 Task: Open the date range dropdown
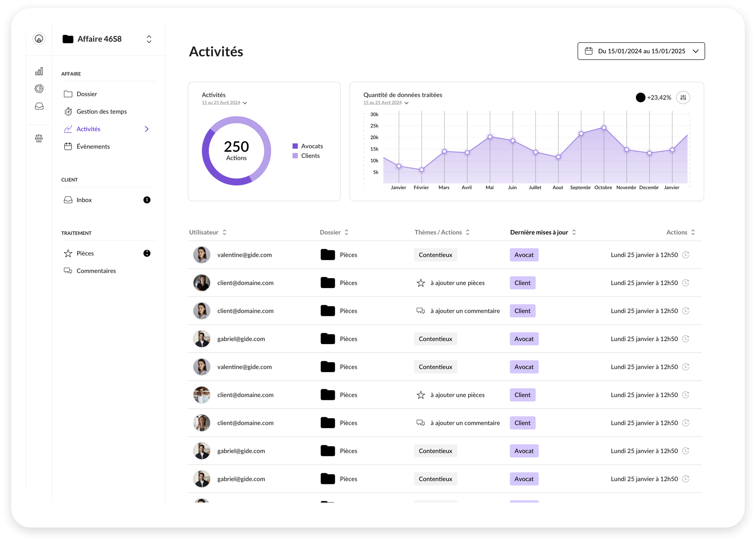[641, 51]
